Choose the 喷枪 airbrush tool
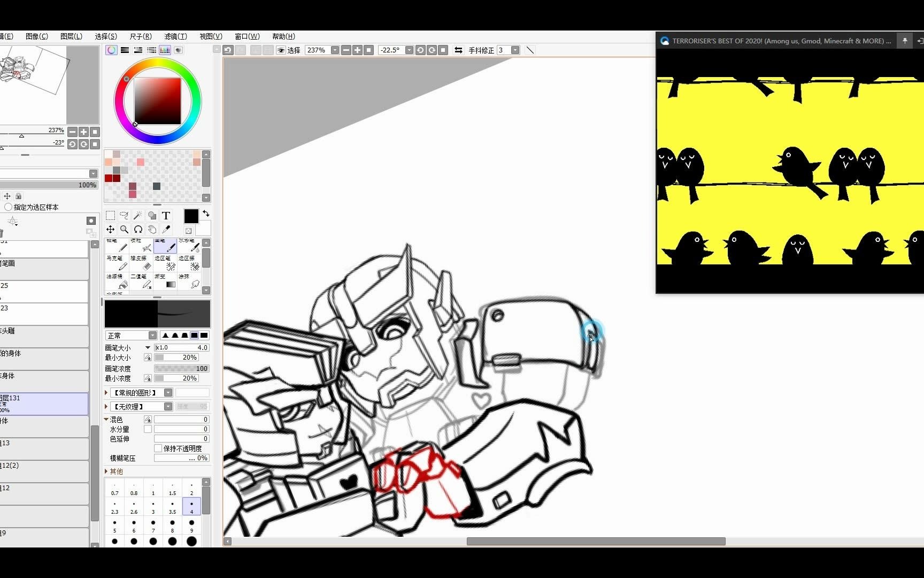This screenshot has height=578, width=924. coord(141,245)
